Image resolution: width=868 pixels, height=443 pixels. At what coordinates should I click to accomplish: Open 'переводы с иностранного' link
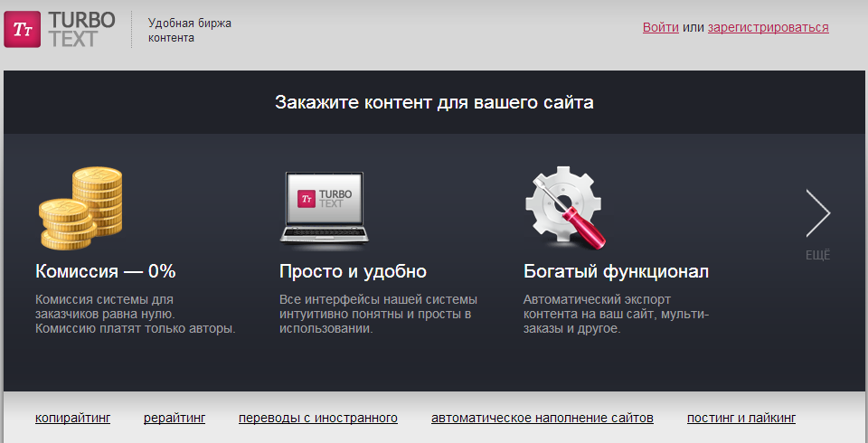coord(318,418)
